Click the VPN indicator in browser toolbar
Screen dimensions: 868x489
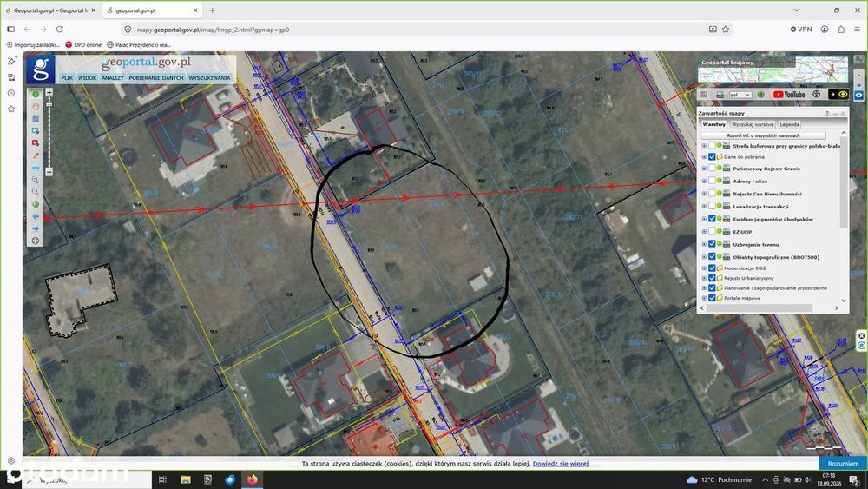click(x=801, y=30)
